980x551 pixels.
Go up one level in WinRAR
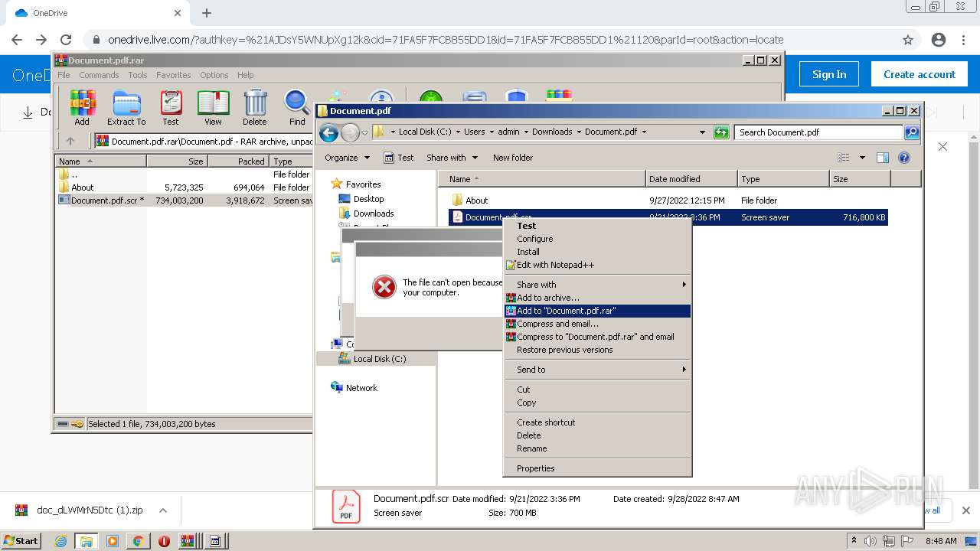[70, 141]
